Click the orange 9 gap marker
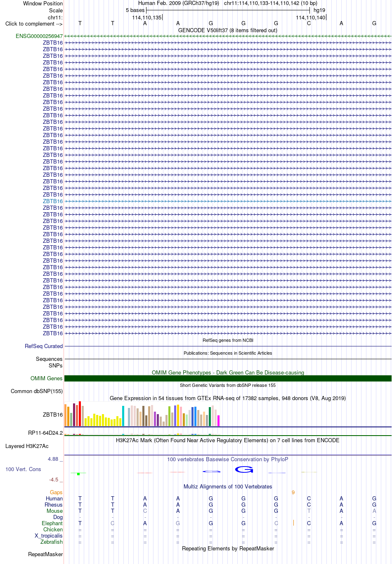 pyautogui.click(x=293, y=493)
